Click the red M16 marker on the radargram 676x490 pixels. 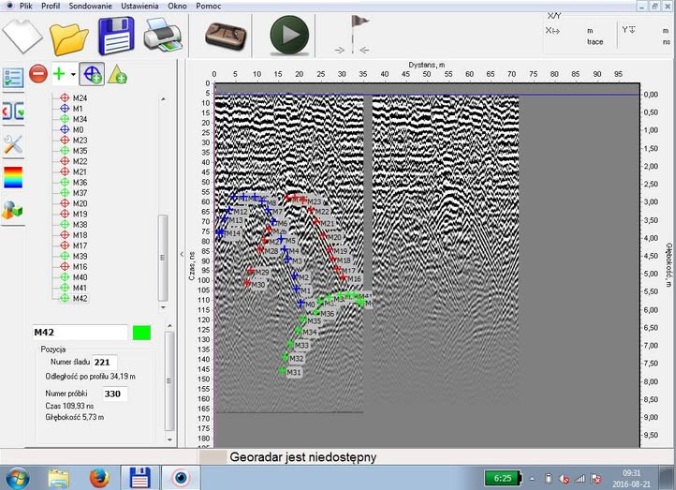(x=343, y=277)
